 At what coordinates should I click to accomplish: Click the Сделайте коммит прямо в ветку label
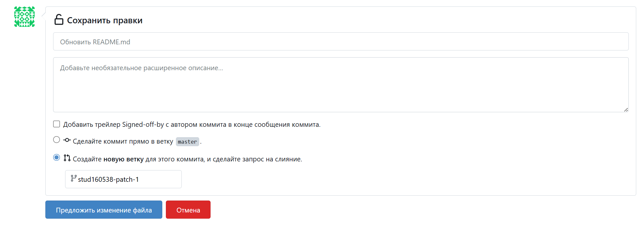(123, 141)
